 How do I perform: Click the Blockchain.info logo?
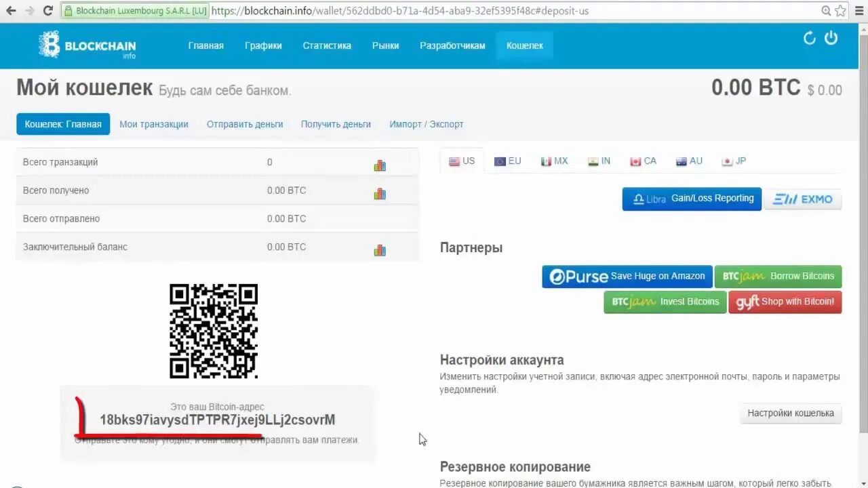pyautogui.click(x=87, y=45)
